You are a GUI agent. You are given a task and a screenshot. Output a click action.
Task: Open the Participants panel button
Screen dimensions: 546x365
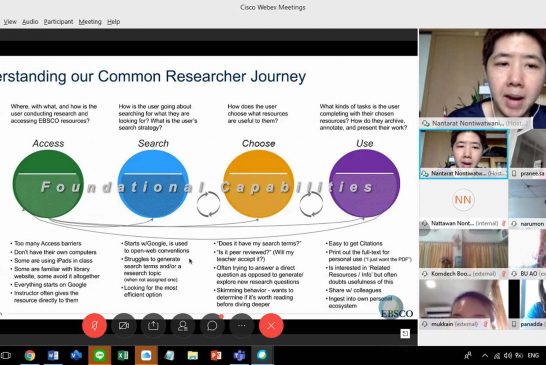point(182,326)
